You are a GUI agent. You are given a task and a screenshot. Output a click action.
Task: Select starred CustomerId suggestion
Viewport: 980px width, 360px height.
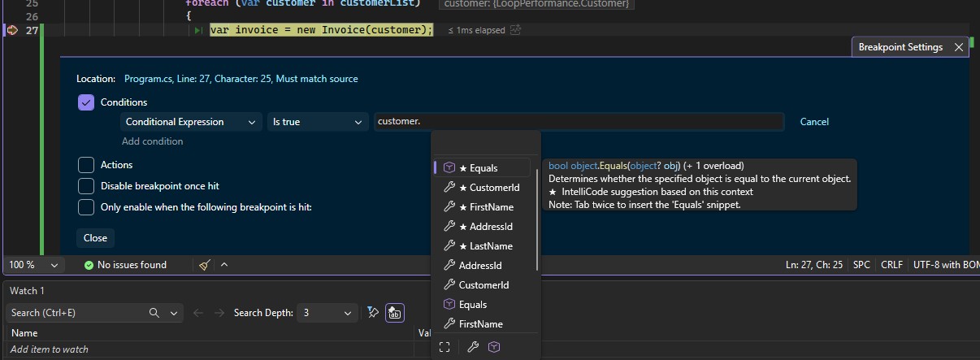coord(483,188)
